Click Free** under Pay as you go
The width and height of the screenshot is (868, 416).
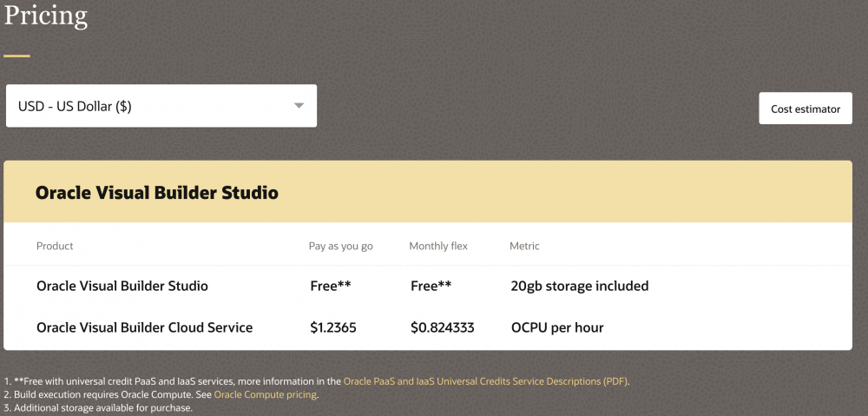[x=331, y=286]
